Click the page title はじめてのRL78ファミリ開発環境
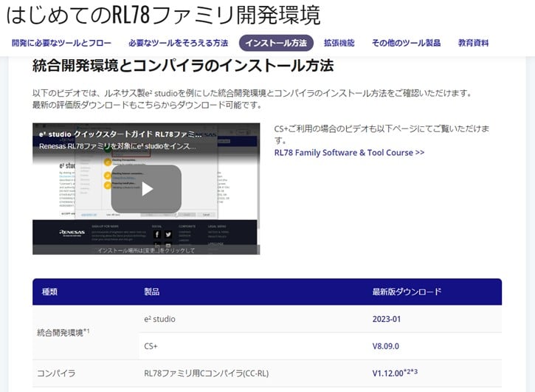535x392 pixels. coord(163,15)
